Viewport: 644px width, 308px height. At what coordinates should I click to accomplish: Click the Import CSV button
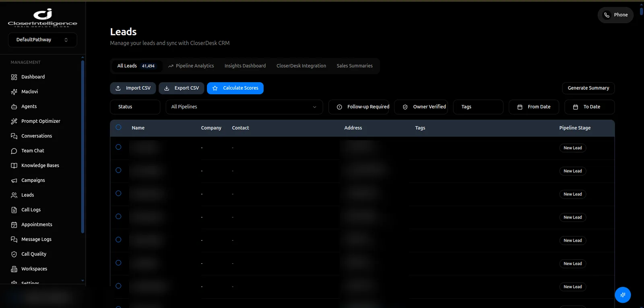tap(133, 88)
